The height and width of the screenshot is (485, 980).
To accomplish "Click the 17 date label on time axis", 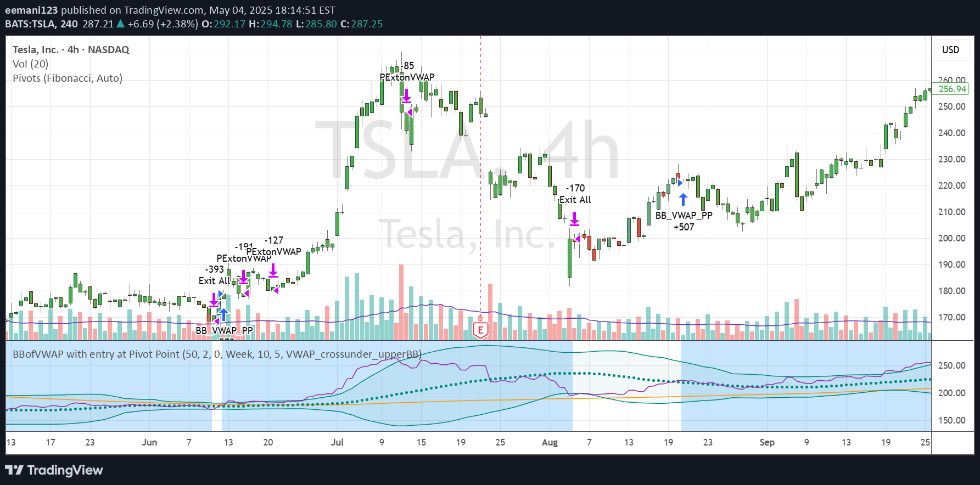I will [51, 442].
